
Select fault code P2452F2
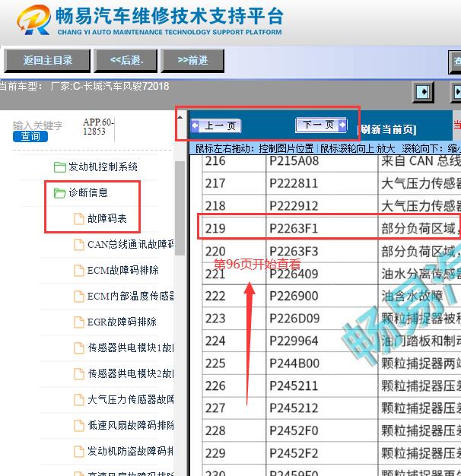[294, 453]
